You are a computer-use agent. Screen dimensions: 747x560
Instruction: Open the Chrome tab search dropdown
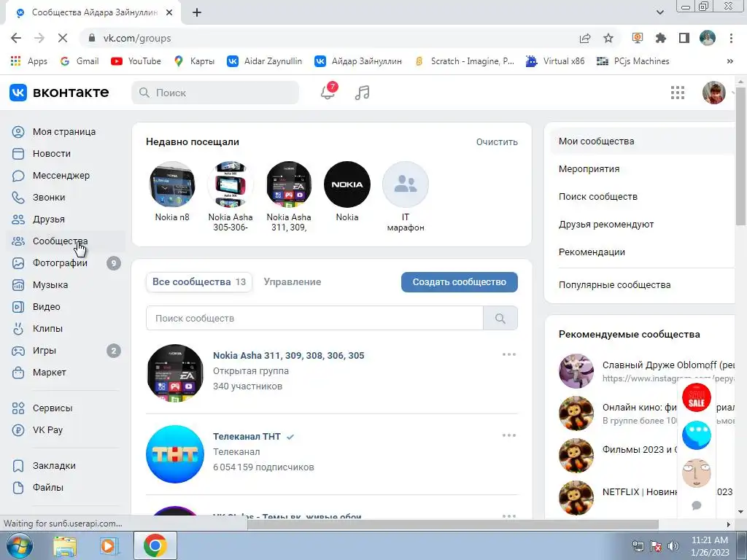659,12
